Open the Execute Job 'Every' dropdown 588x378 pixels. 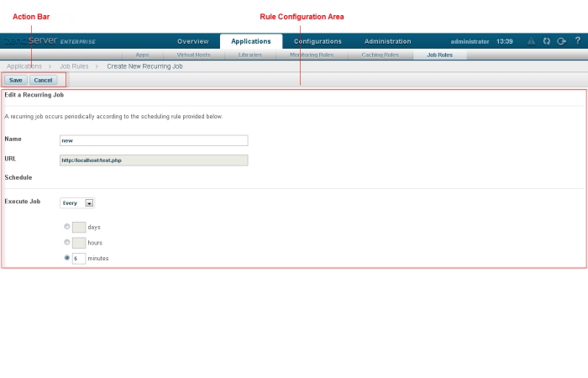point(77,202)
